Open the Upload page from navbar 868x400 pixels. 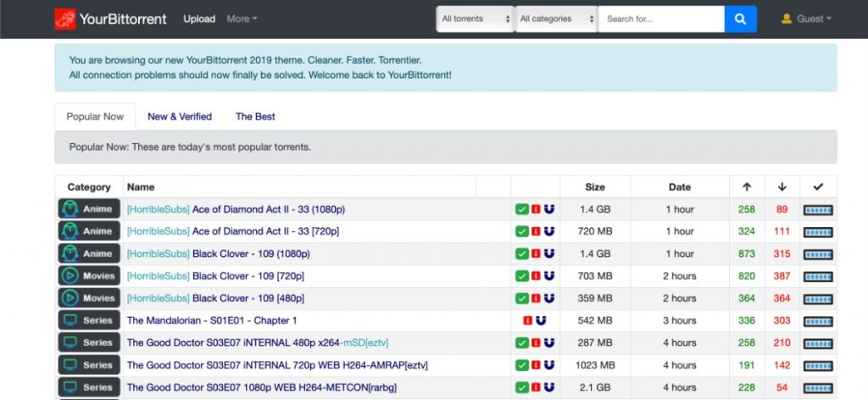199,19
